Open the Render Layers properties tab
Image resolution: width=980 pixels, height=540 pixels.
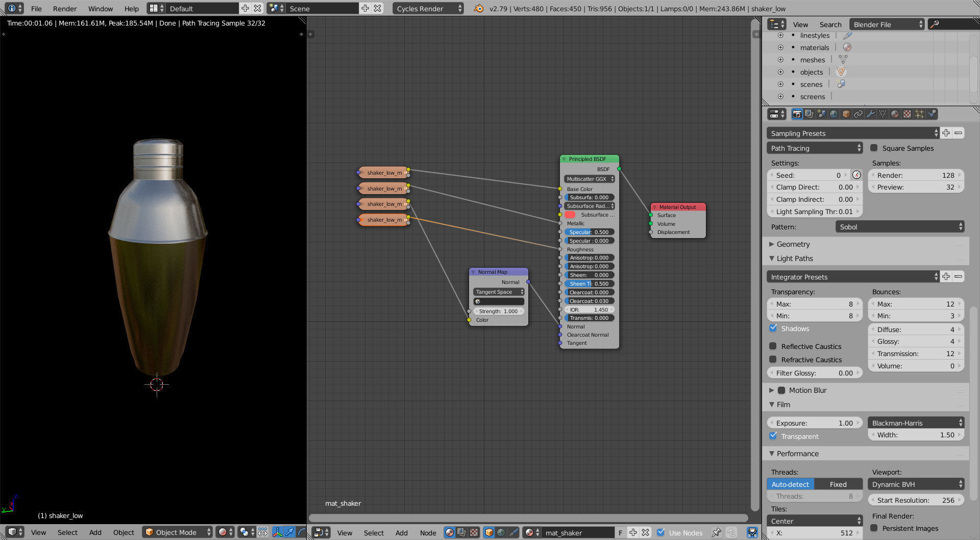click(x=809, y=114)
